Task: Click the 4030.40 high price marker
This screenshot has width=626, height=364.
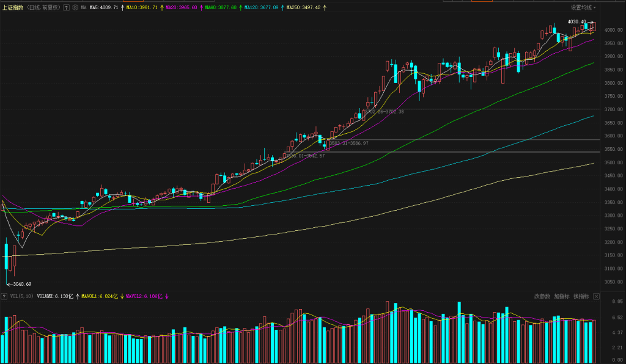Action: pyautogui.click(x=577, y=22)
